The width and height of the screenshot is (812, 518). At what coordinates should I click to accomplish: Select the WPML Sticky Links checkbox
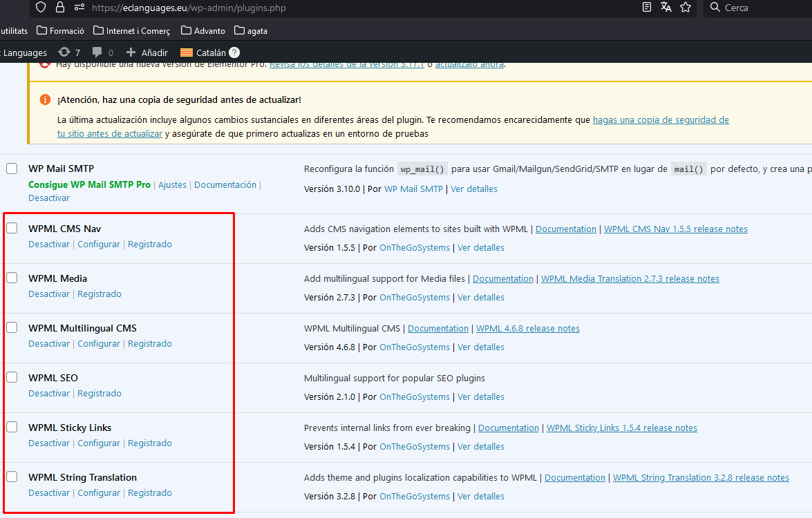click(x=12, y=427)
